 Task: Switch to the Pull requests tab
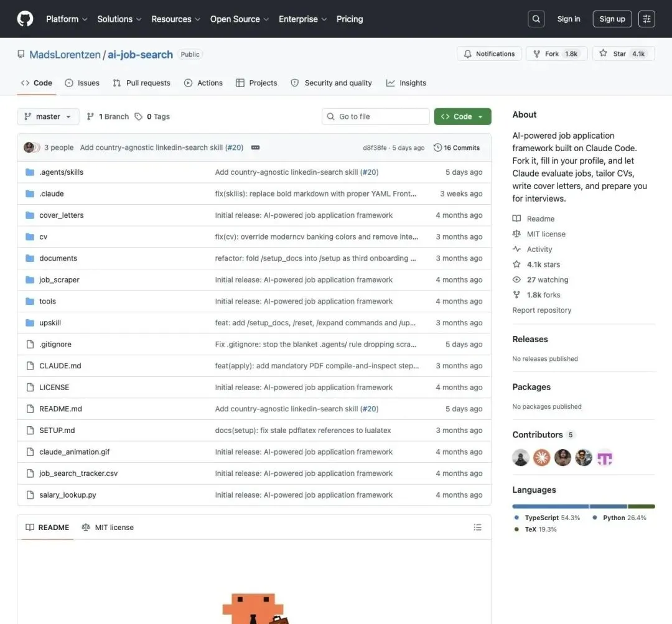tap(141, 83)
